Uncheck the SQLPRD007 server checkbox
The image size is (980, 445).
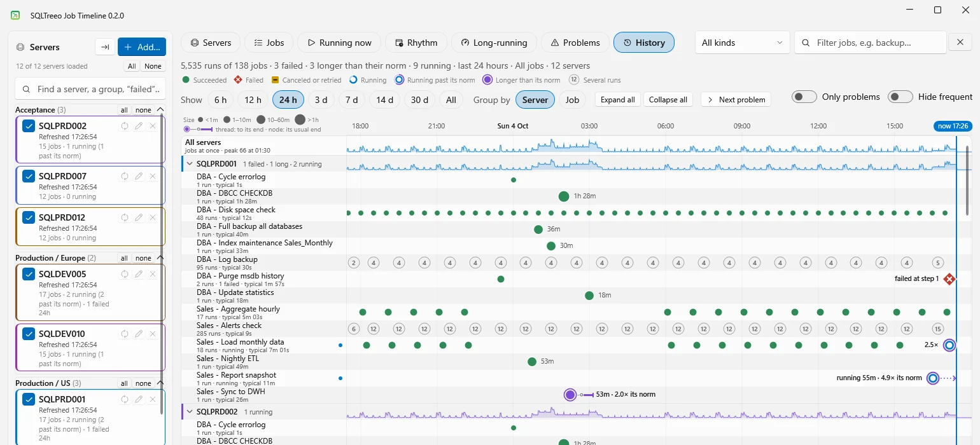29,176
